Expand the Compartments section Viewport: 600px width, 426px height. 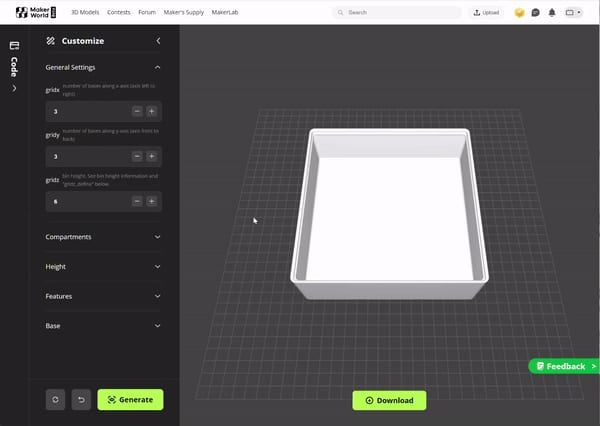pos(103,237)
